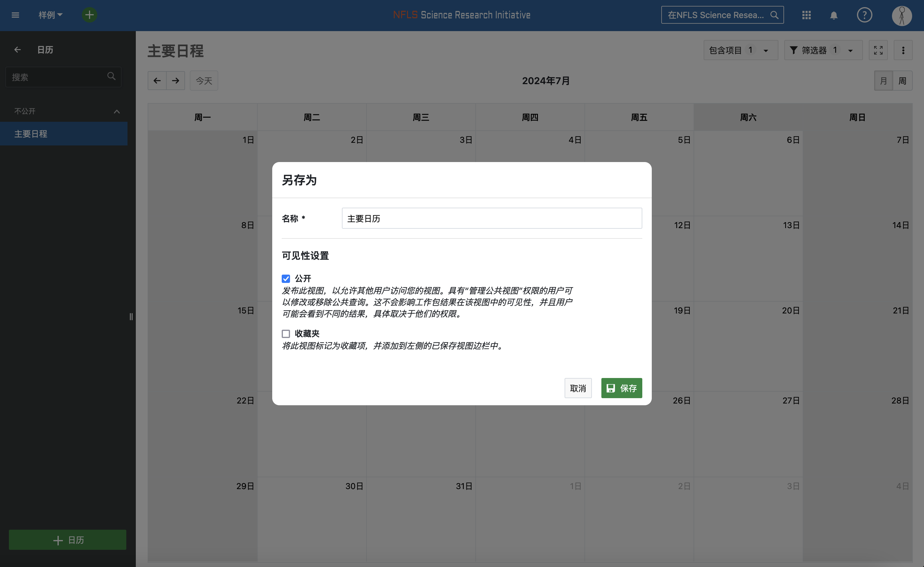
Task: Open the user avatar menu
Action: pyautogui.click(x=901, y=16)
